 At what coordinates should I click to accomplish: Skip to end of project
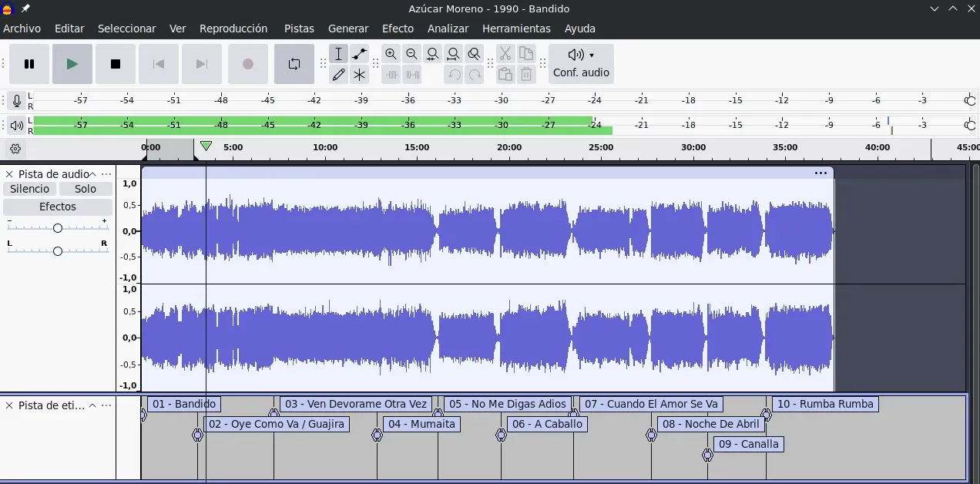[x=202, y=64]
